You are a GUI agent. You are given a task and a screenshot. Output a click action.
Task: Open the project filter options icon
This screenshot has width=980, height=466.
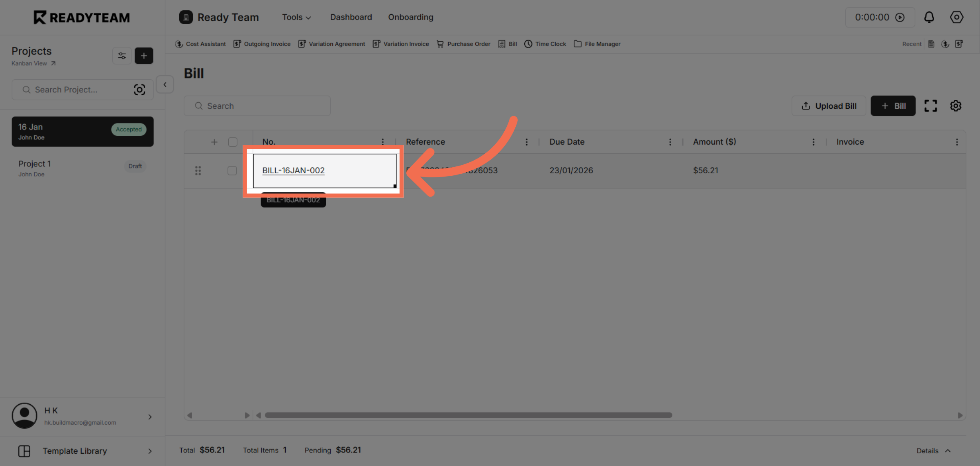[x=122, y=56]
